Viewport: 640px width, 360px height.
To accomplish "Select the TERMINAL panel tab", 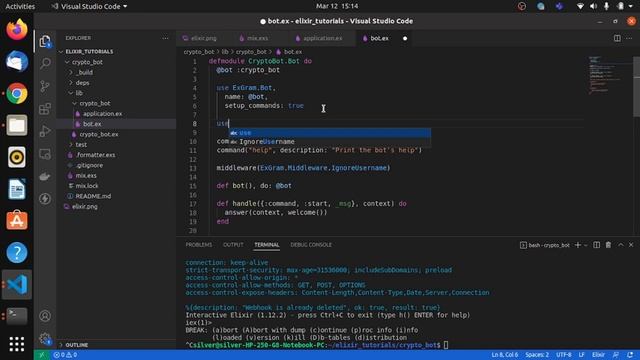I will [267, 245].
